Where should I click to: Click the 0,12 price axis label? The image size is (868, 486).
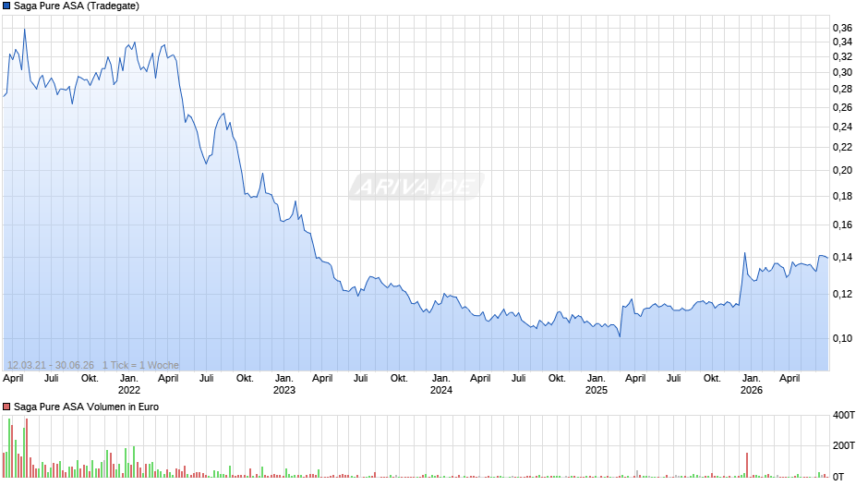842,294
